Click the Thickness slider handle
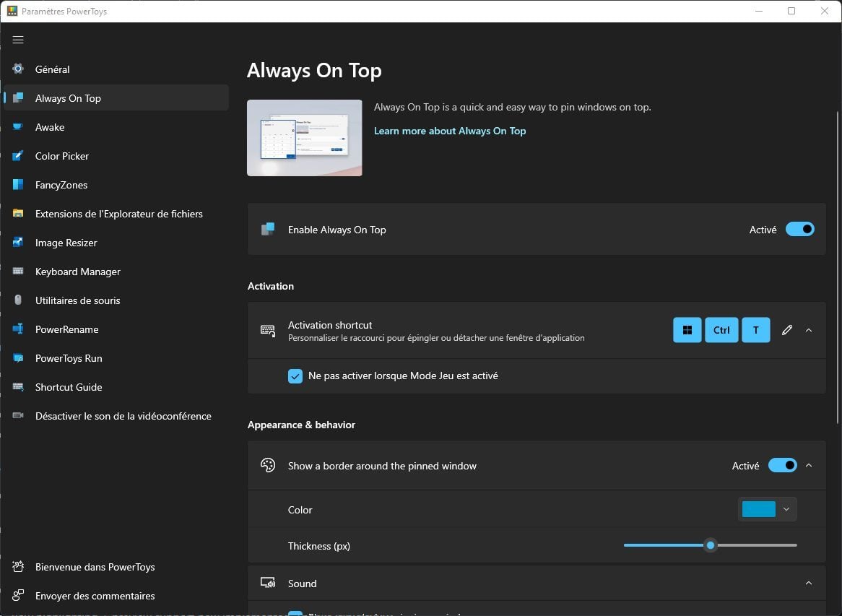The width and height of the screenshot is (842, 616). 711,545
